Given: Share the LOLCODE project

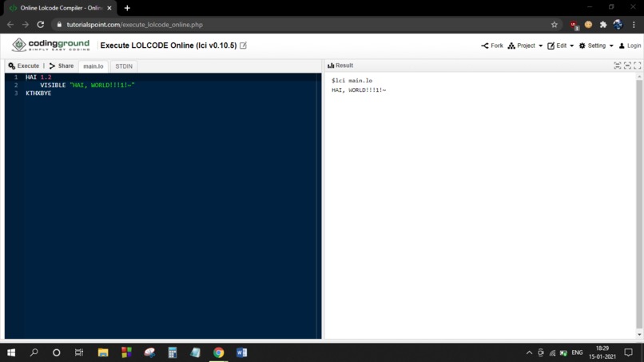Looking at the screenshot, I should 62,66.
